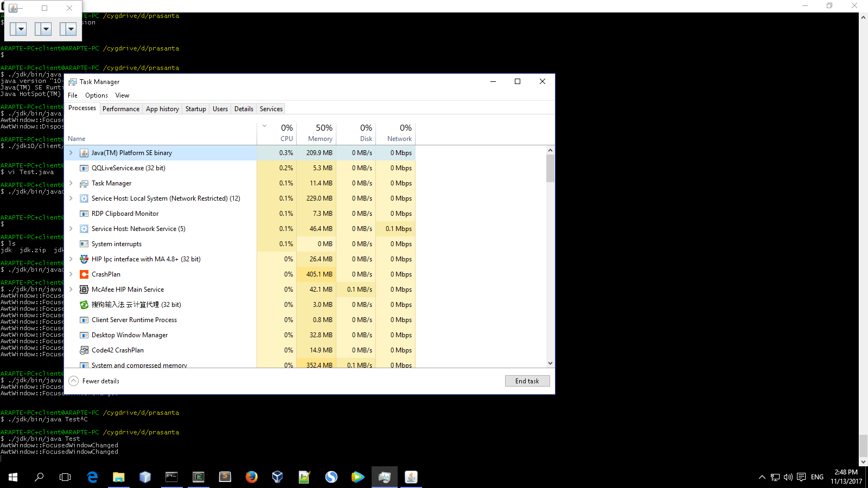Open the View menu in Task Manager
This screenshot has height=488, width=868.
tap(122, 95)
